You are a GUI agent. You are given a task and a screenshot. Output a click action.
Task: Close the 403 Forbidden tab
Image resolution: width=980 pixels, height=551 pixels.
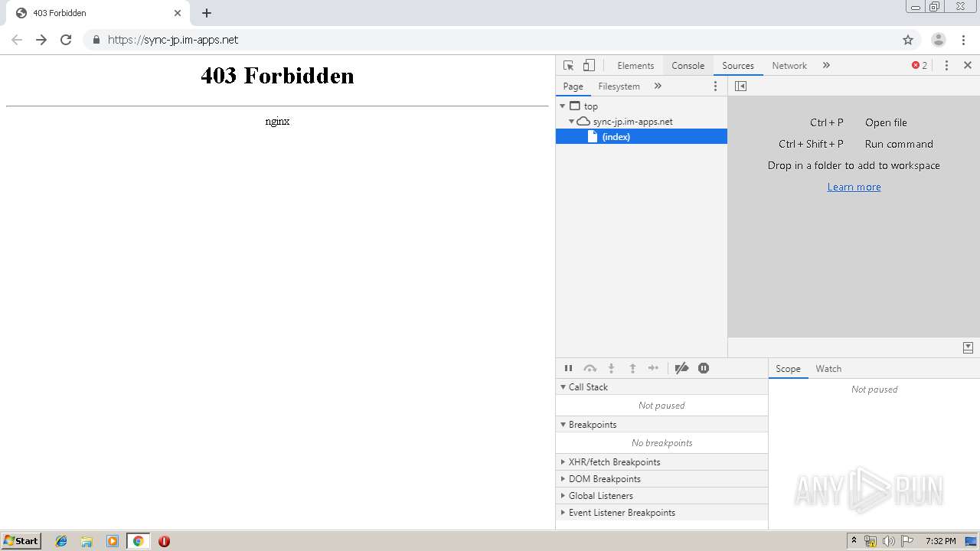(178, 13)
